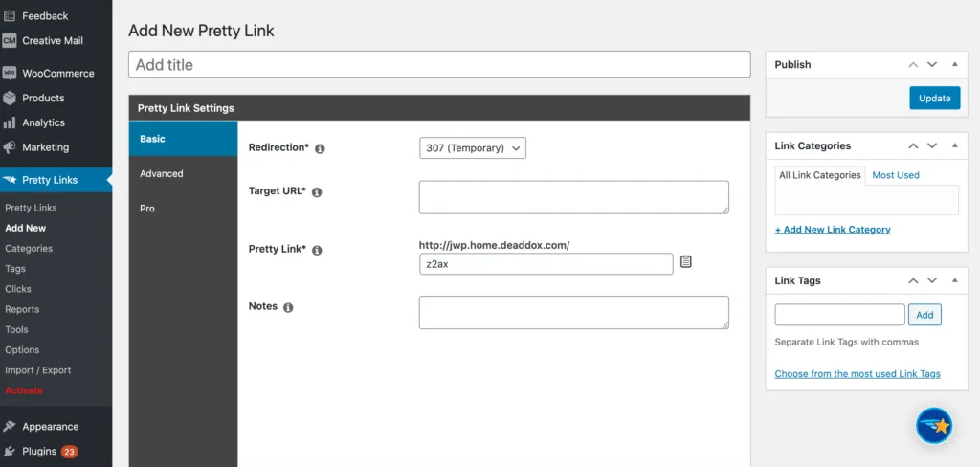Switch to the Most Used categories tab

click(896, 175)
